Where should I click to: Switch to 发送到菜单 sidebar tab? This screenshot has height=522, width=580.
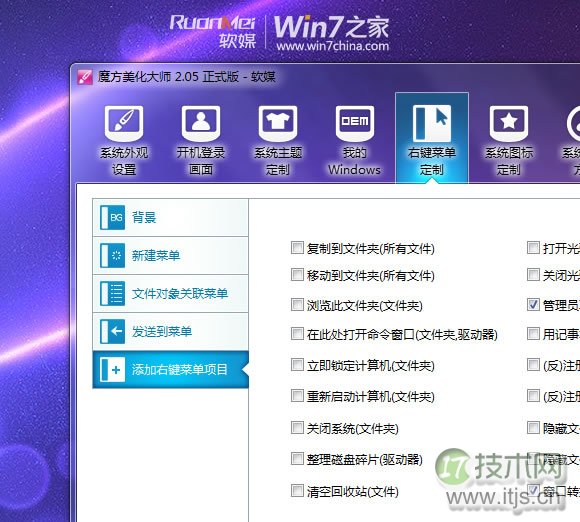click(171, 331)
